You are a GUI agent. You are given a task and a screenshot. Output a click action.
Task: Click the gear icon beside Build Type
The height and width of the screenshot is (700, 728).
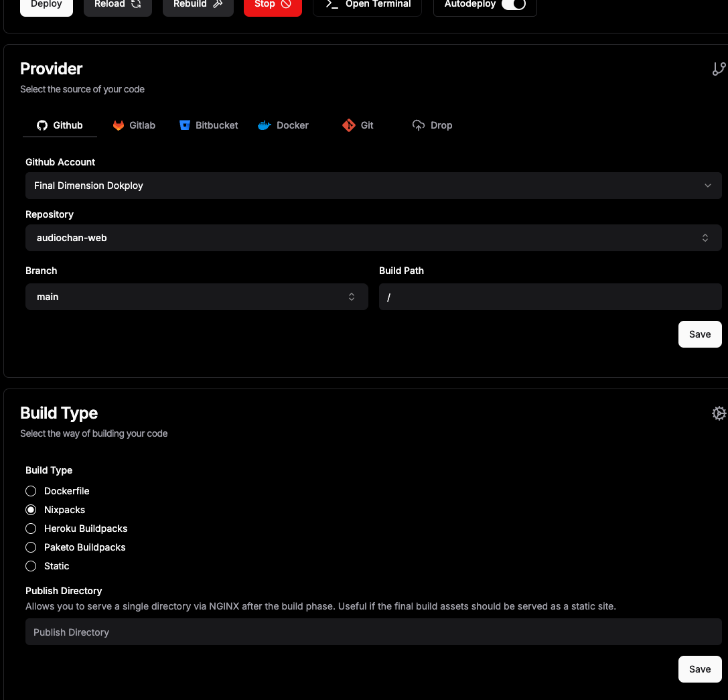pyautogui.click(x=719, y=413)
